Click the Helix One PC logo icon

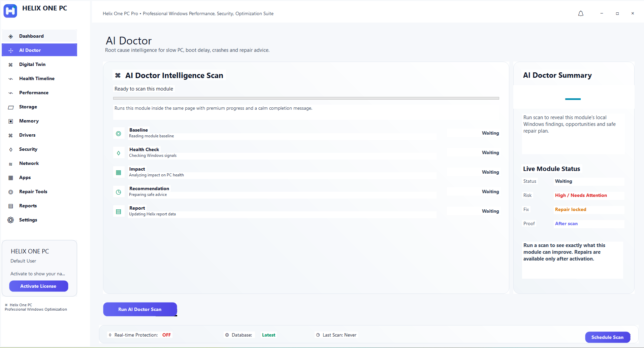click(10, 11)
